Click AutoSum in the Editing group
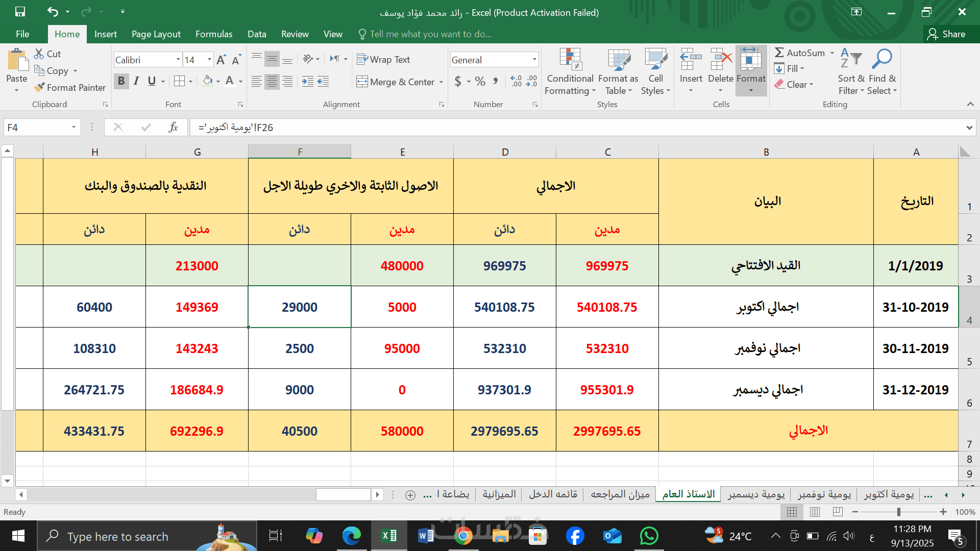Screen dimensions: 980x551 click(799, 53)
